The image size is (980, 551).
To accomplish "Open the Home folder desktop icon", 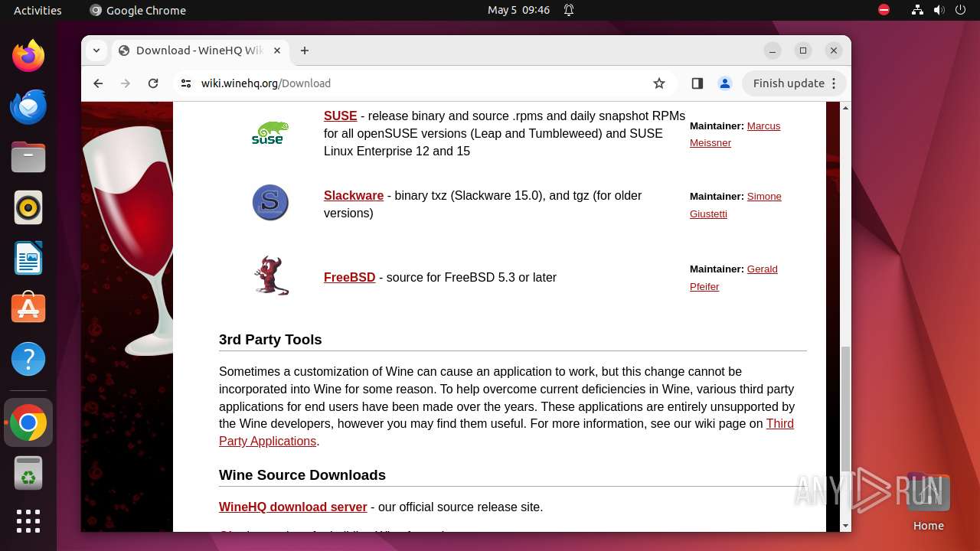I will tap(928, 501).
